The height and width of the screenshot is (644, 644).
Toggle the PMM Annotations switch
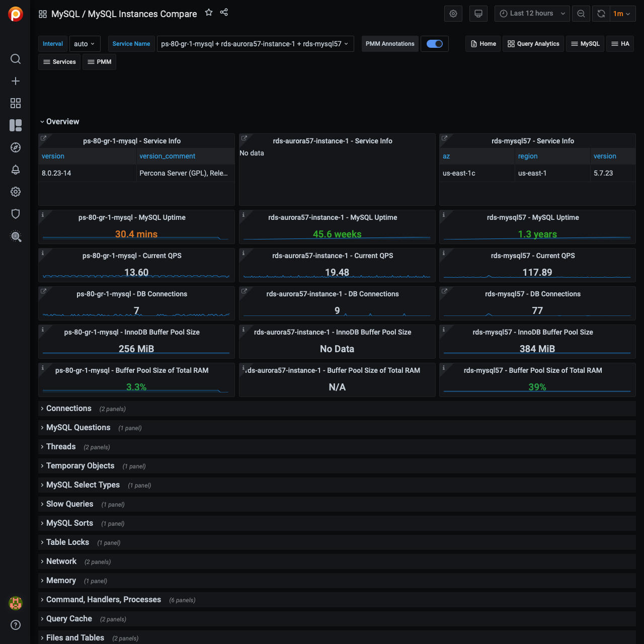pyautogui.click(x=435, y=44)
